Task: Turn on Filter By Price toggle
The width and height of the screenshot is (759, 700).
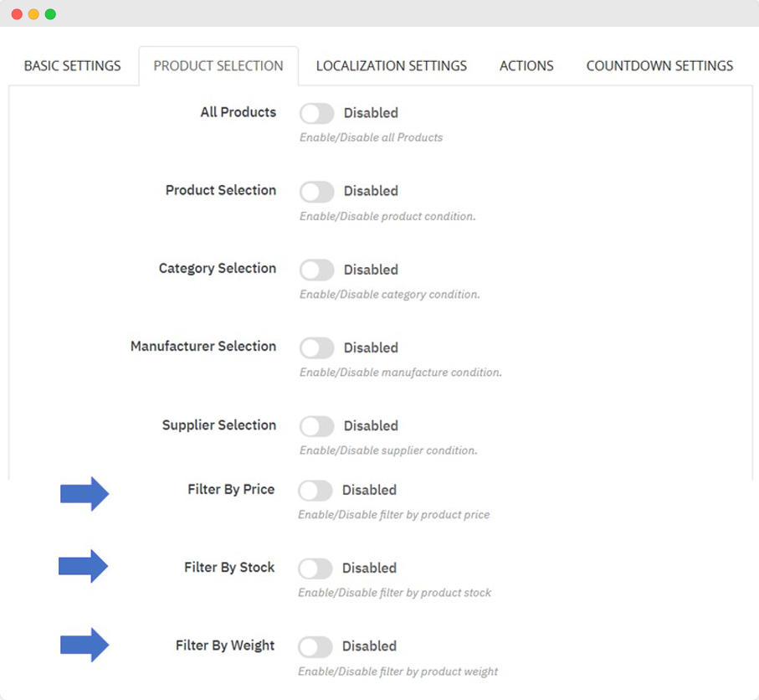Action: click(315, 490)
